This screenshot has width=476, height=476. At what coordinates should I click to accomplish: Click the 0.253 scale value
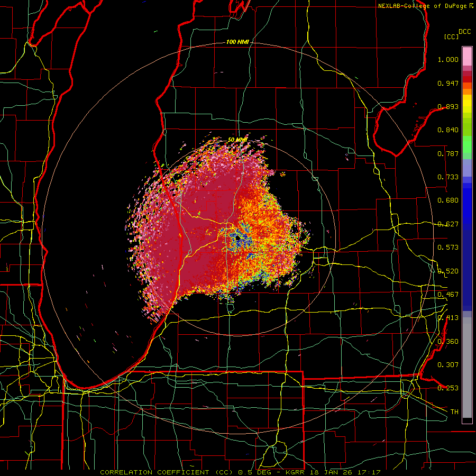(x=448, y=388)
